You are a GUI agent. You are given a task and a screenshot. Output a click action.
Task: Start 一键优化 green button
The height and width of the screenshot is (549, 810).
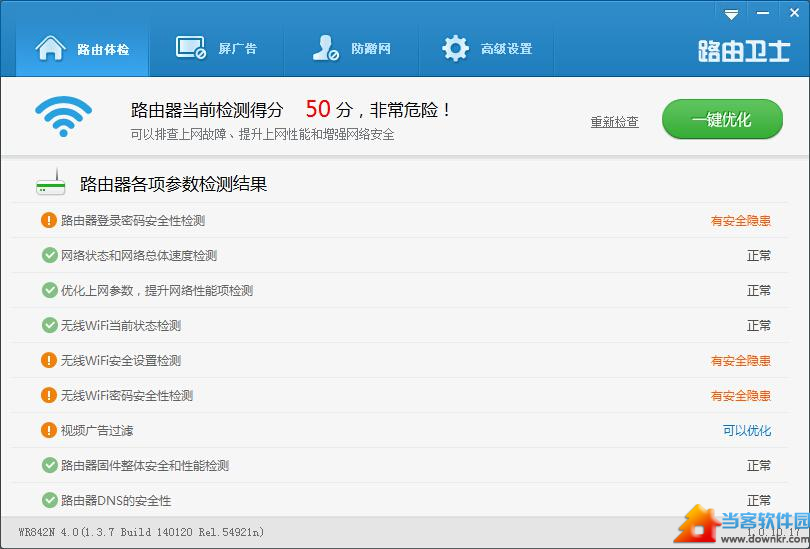tap(722, 120)
